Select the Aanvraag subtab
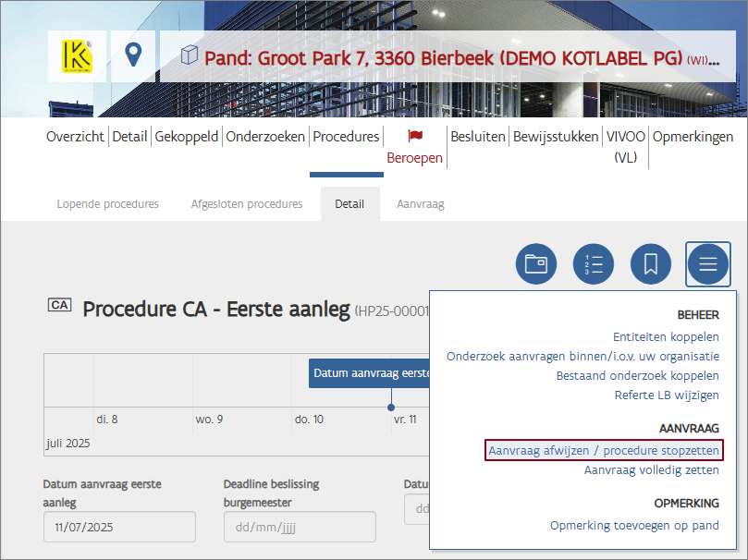Viewport: 748px width, 560px height. (x=420, y=204)
